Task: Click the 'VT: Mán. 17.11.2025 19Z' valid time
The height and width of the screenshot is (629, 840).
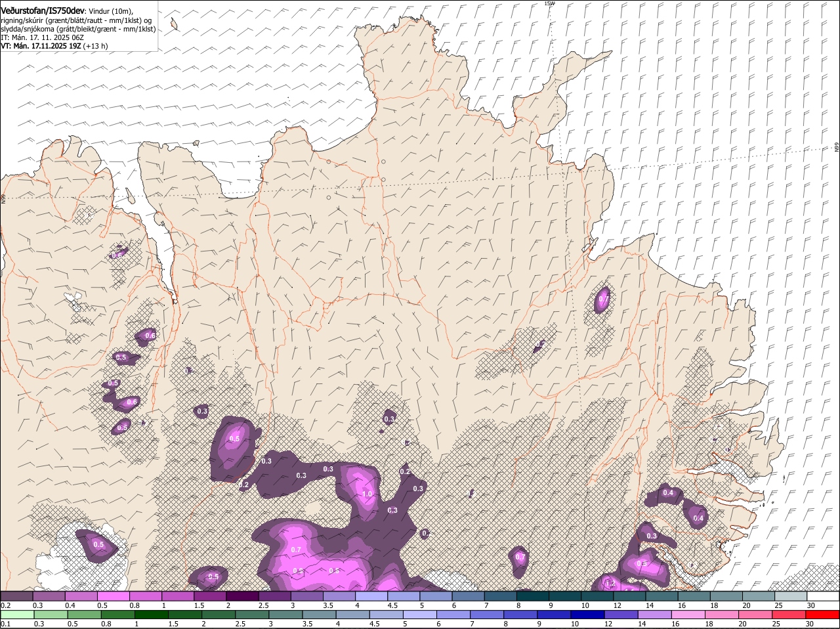Action: click(41, 46)
